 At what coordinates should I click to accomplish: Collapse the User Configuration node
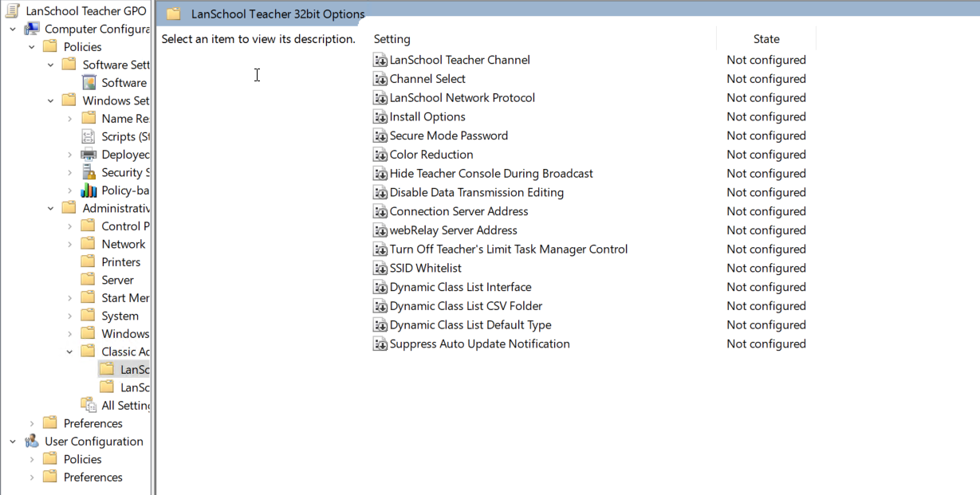13,442
